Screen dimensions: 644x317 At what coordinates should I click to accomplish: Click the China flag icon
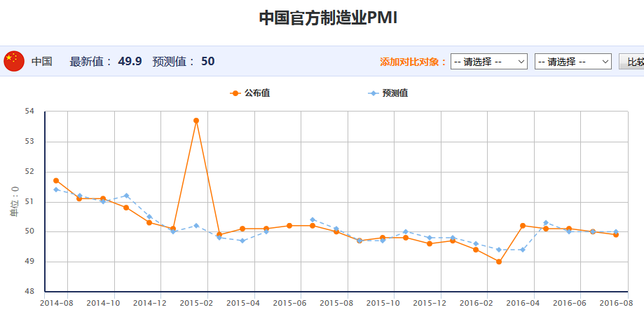point(14,61)
